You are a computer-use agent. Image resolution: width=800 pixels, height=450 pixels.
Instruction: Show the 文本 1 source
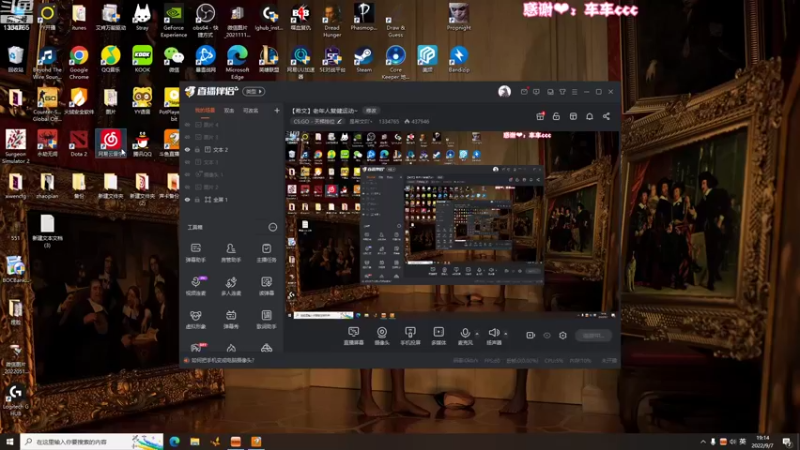tap(187, 162)
